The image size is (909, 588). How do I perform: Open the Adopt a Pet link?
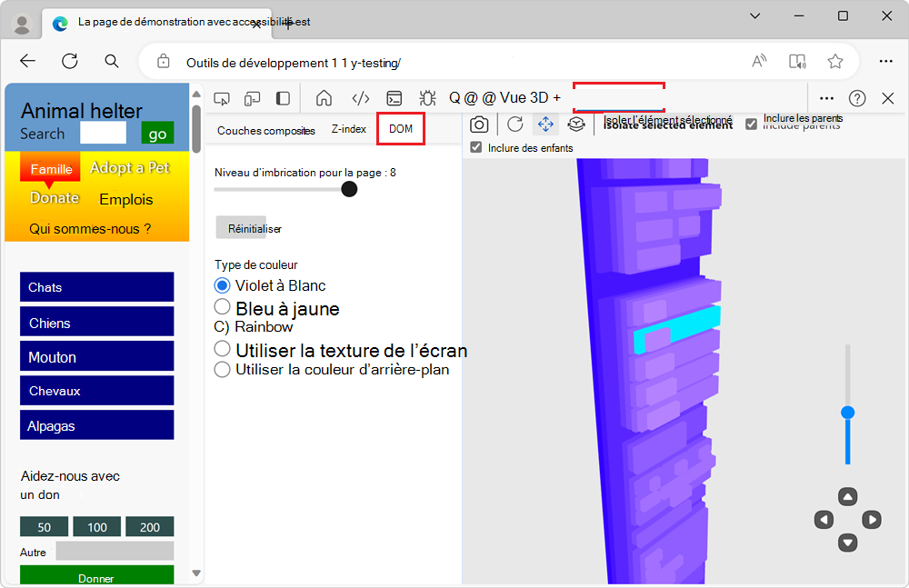pyautogui.click(x=129, y=167)
